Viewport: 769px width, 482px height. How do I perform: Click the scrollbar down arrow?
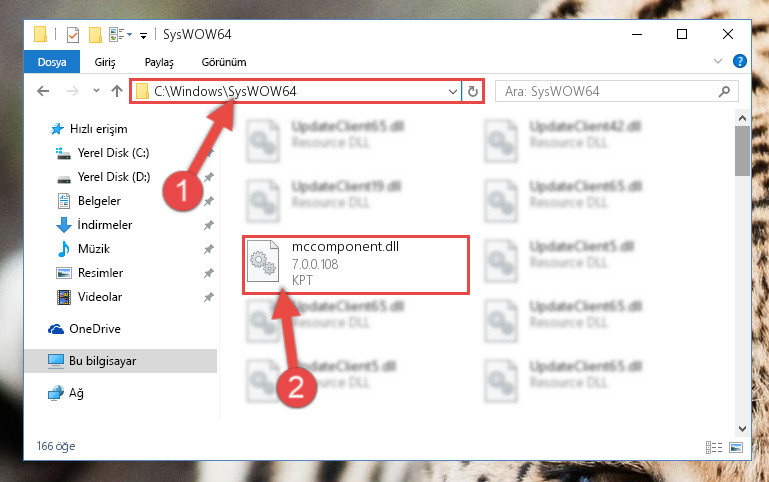click(742, 429)
